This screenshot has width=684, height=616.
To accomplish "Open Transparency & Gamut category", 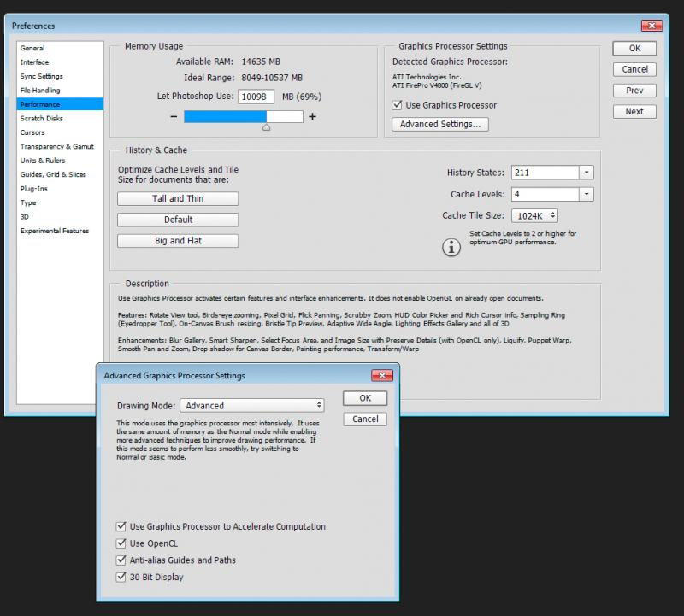I will click(60, 146).
